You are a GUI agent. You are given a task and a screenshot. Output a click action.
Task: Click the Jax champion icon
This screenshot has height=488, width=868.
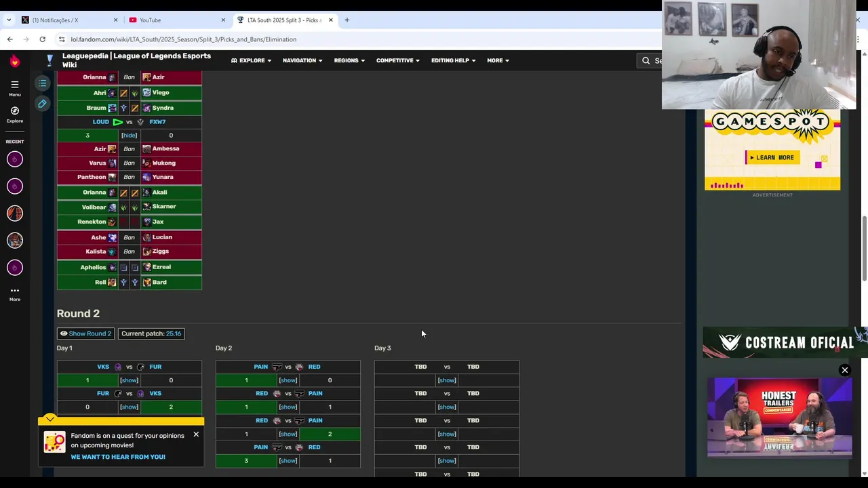click(146, 222)
